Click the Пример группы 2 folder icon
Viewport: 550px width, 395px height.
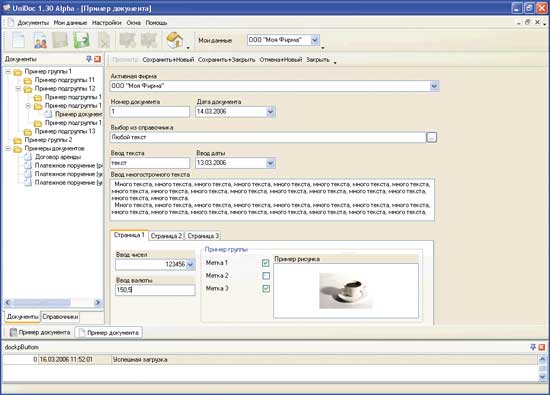click(x=18, y=140)
